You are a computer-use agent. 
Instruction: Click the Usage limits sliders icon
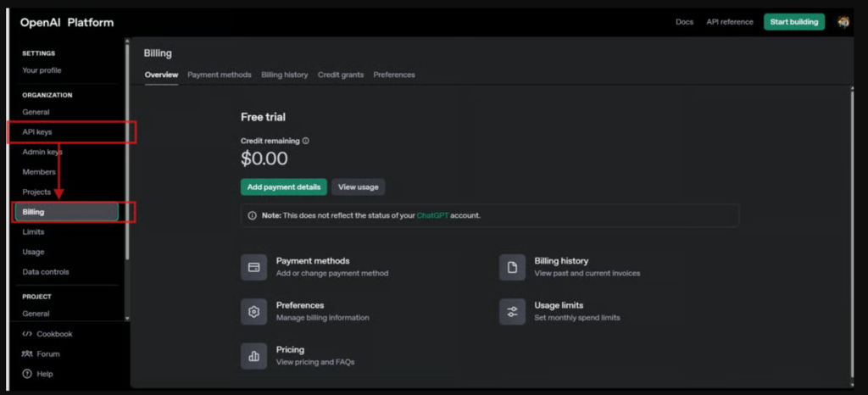click(512, 312)
